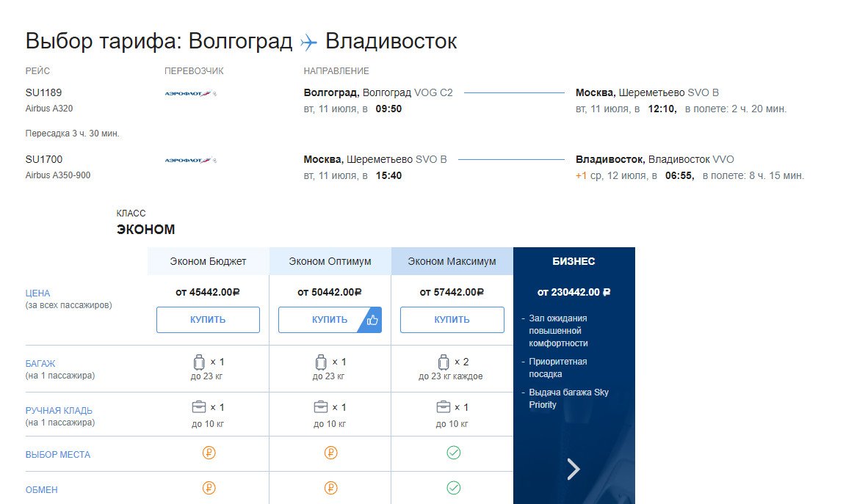Click the ruble icon for seat selection in Эконом Оптимум
This screenshot has height=504, width=843.
330,453
